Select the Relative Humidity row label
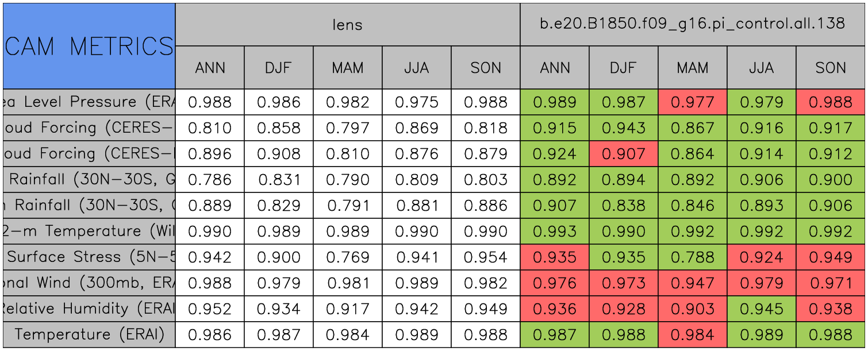This screenshot has width=868, height=351. pos(89,309)
